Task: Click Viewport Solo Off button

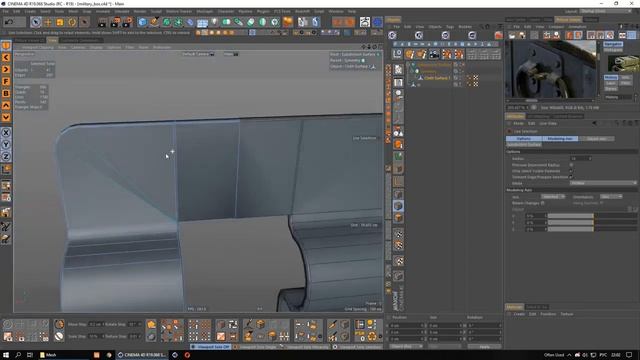Action: tap(211, 347)
